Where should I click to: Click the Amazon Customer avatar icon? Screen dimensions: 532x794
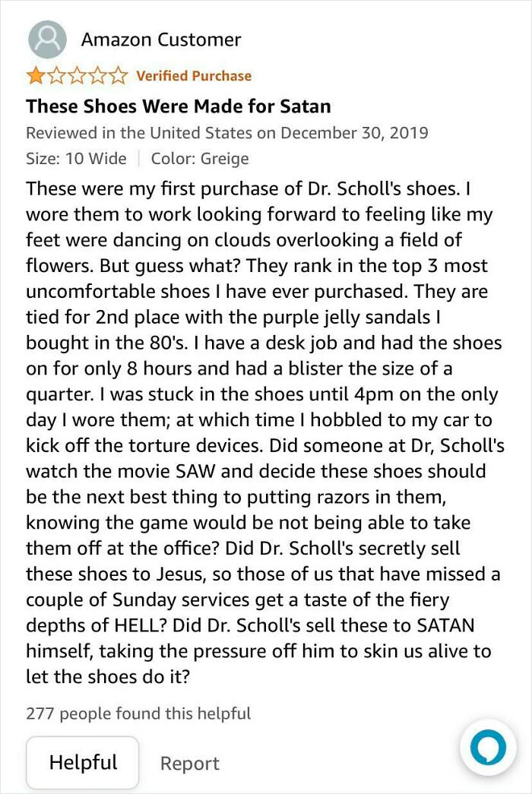(47, 39)
